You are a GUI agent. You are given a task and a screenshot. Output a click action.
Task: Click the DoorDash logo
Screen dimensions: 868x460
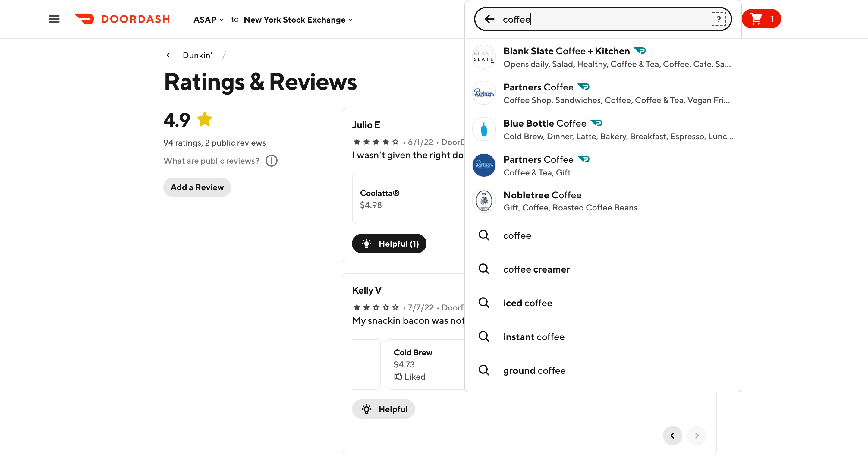coord(122,19)
